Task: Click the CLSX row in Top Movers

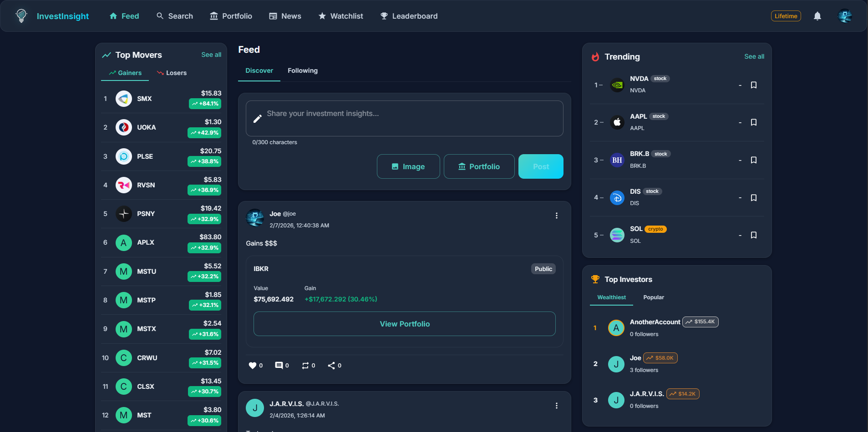Action: [x=161, y=387]
